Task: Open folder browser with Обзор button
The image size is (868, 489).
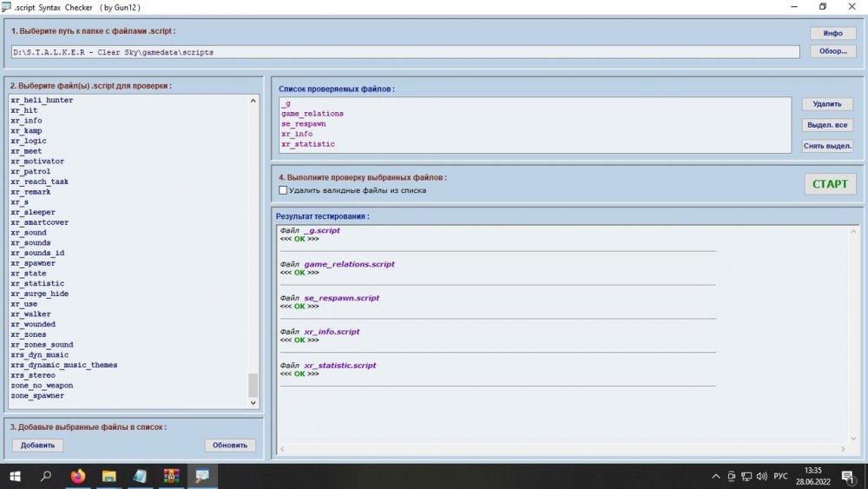Action: [x=832, y=51]
